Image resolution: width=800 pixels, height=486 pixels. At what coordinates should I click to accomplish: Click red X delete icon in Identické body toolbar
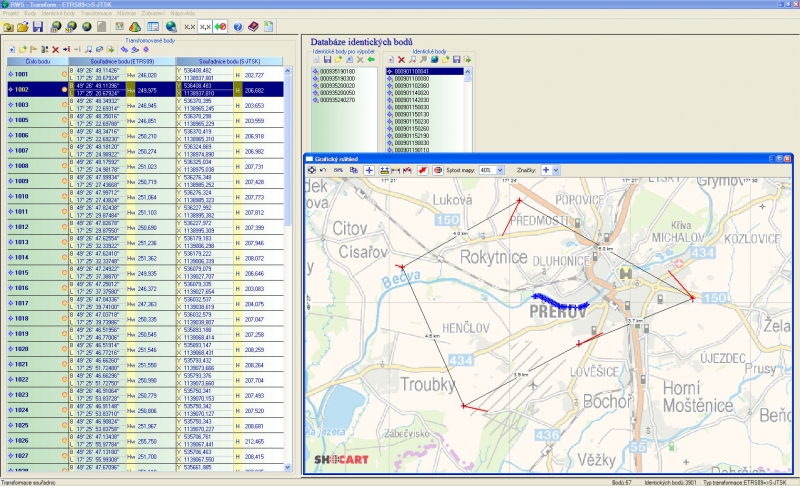click(x=402, y=60)
